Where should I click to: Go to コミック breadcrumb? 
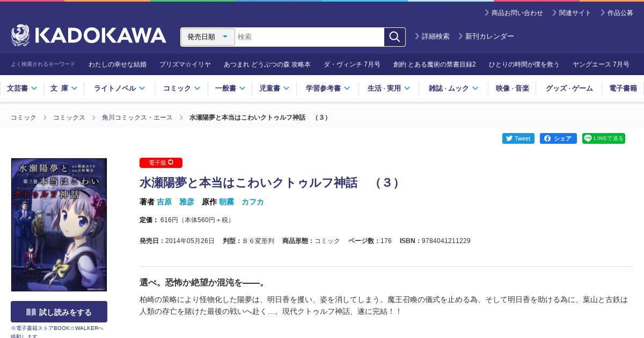24,117
